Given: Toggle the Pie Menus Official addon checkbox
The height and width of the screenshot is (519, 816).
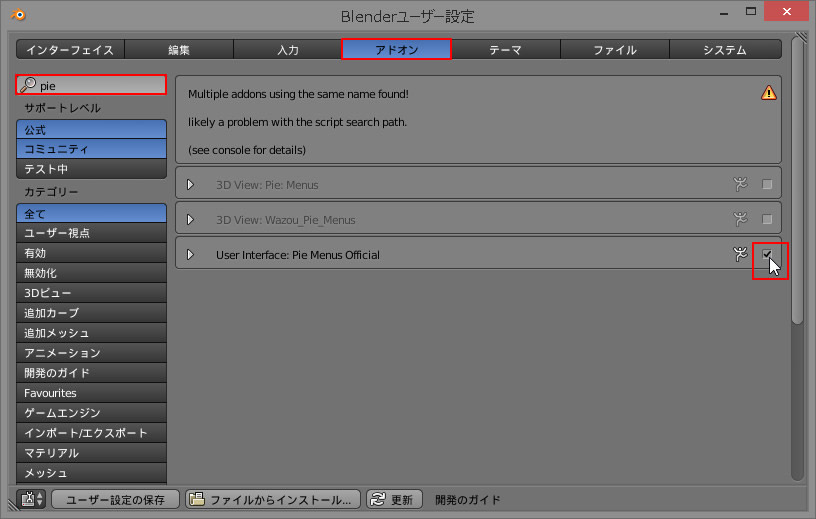Looking at the screenshot, I should point(767,254).
